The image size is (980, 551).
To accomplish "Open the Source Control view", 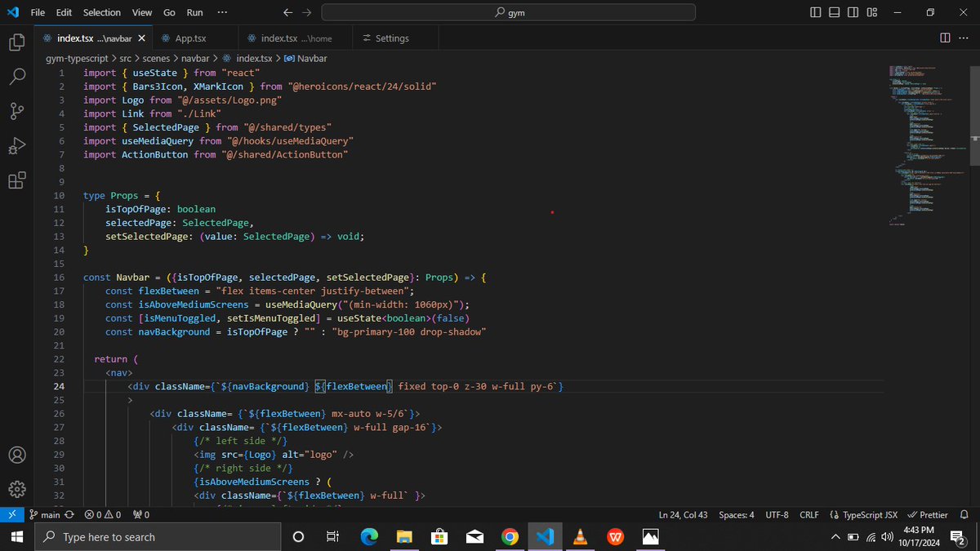I will coord(16,112).
